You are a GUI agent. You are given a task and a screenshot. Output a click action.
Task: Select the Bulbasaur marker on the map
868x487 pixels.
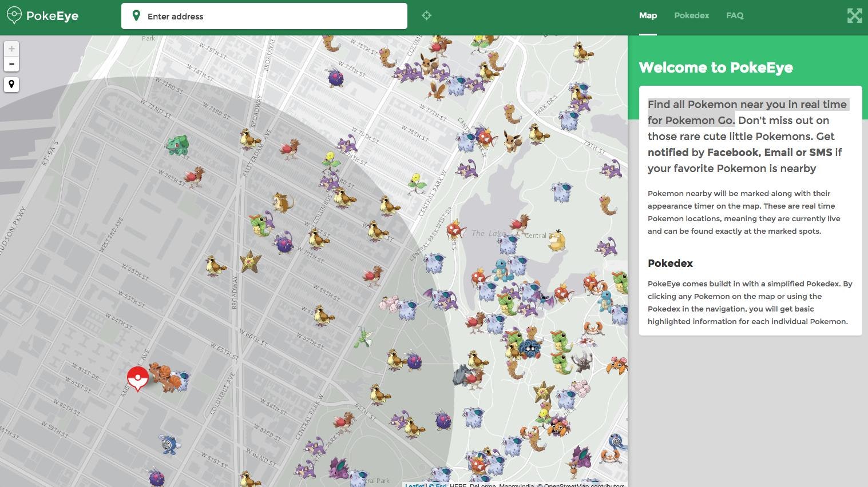coord(177,145)
